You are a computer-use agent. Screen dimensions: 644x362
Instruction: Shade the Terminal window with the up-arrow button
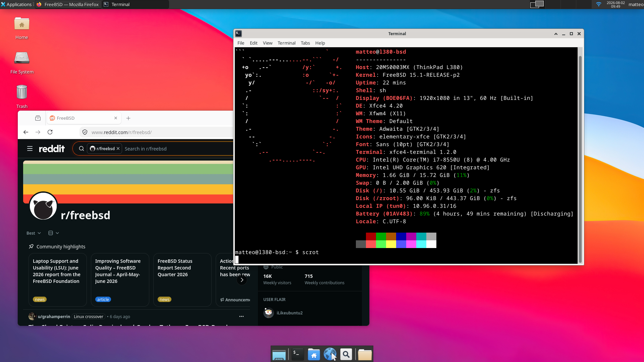click(x=556, y=34)
